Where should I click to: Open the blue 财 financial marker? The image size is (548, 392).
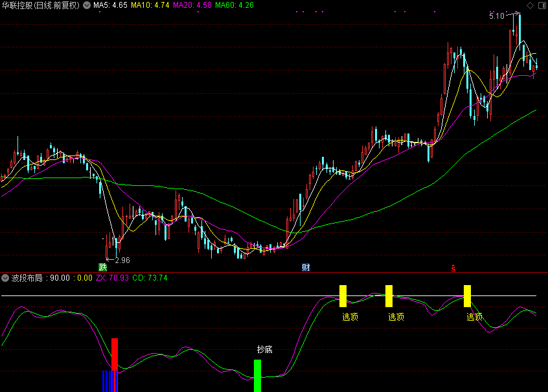point(306,268)
